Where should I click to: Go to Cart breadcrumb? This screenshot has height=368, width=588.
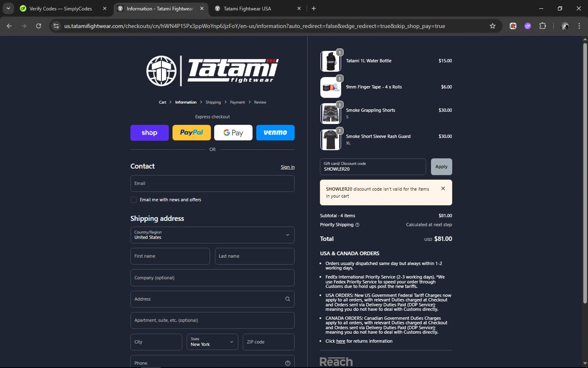[x=162, y=102]
